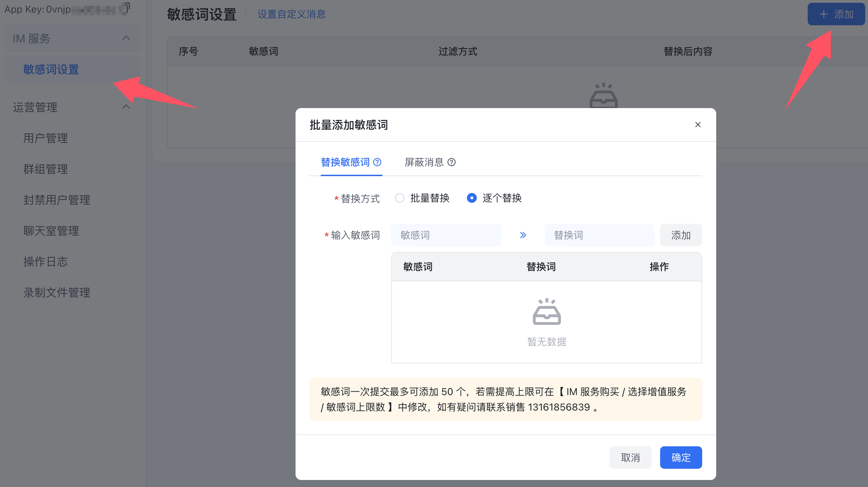Click help icon beside 替换敏感词 tab
Screen dimensions: 868x487
click(377, 162)
